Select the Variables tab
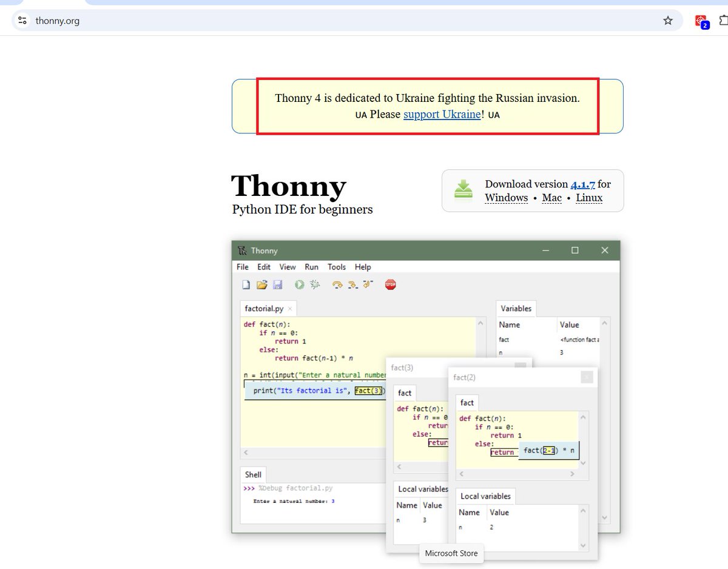 click(516, 309)
